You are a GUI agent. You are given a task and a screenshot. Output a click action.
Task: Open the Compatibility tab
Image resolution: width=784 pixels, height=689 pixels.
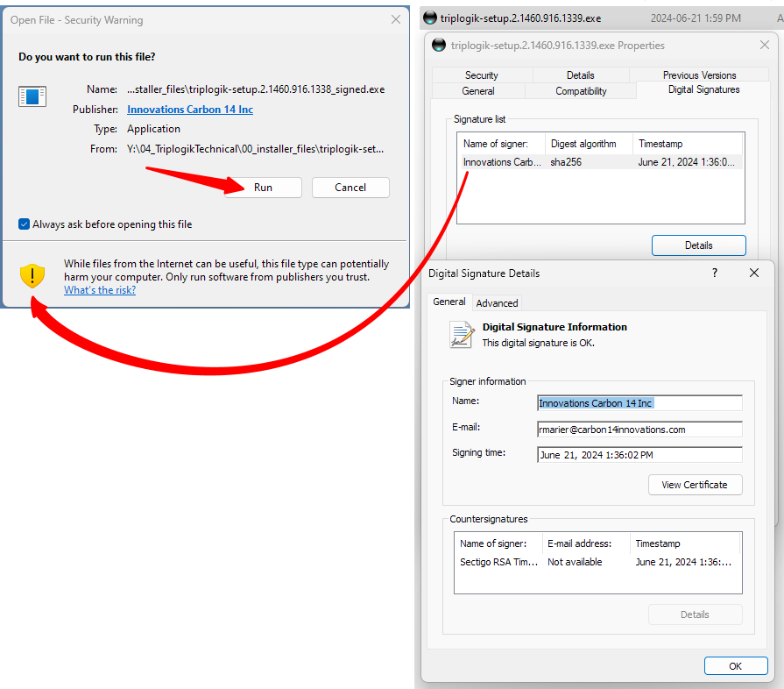point(581,91)
